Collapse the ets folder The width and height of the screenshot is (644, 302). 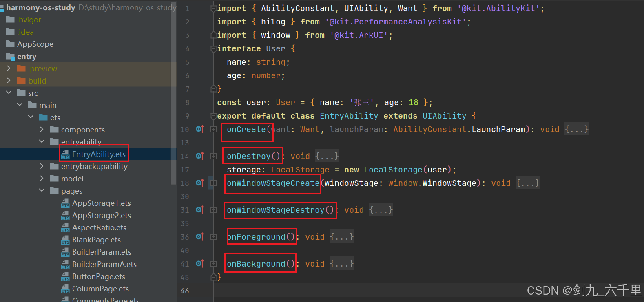pyautogui.click(x=31, y=117)
